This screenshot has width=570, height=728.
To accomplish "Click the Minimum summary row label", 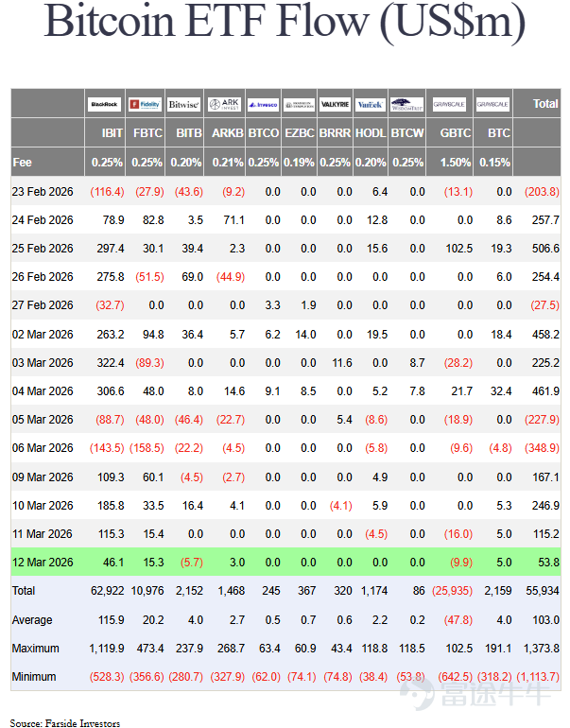I will [x=34, y=676].
